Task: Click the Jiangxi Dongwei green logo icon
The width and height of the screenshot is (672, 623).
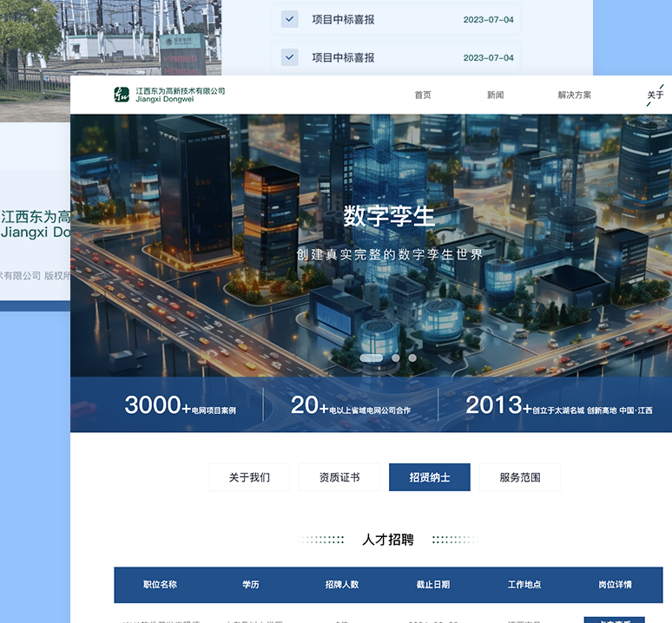Action: point(122,95)
